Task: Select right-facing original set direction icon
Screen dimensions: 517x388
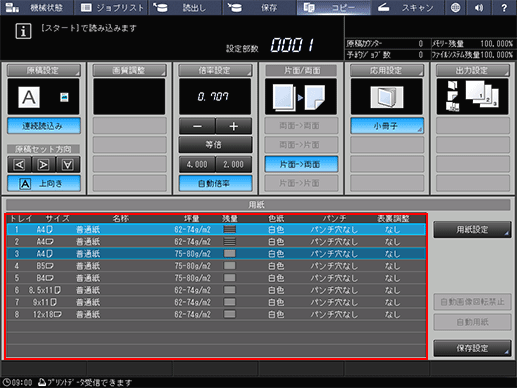Action: coord(44,164)
